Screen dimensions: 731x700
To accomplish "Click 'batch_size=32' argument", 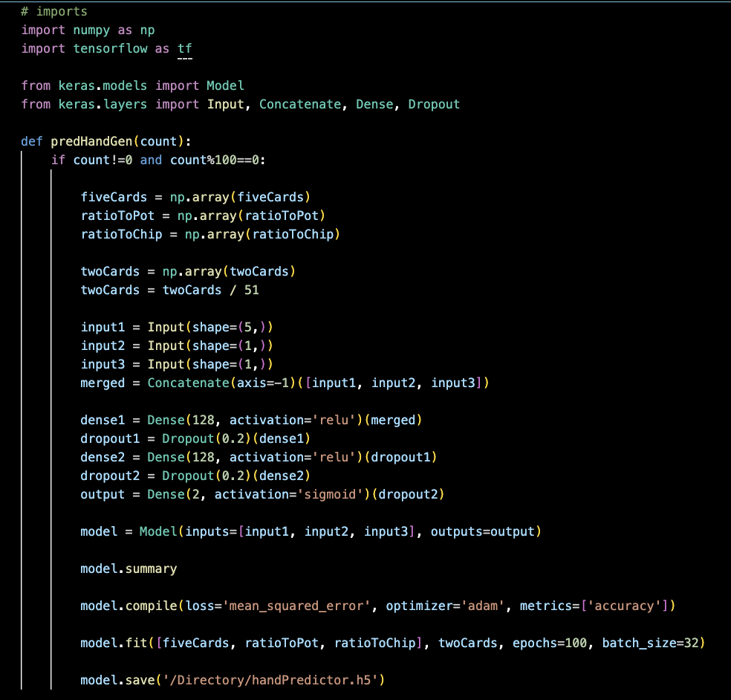I will tap(650, 643).
